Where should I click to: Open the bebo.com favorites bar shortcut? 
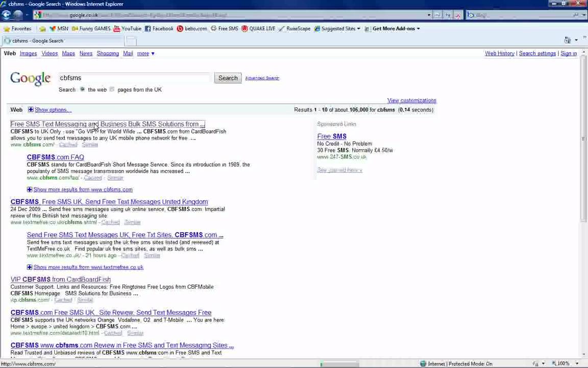pos(191,29)
